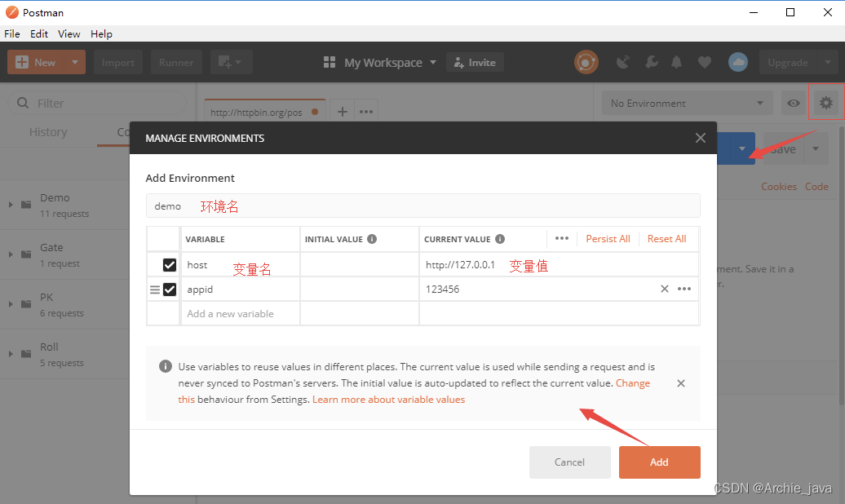Screen dimensions: 845x504
Task: Open a new request tab with plus
Action: [343, 112]
